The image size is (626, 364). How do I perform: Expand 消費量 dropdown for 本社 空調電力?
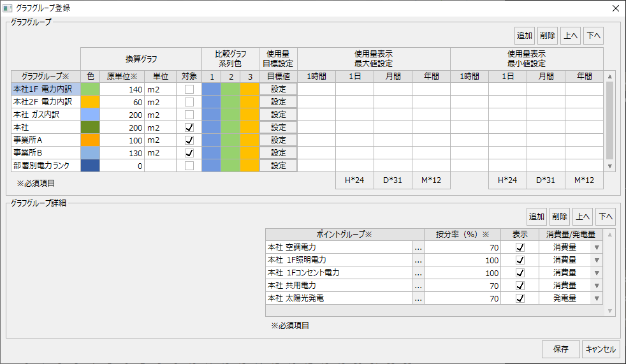click(x=597, y=247)
